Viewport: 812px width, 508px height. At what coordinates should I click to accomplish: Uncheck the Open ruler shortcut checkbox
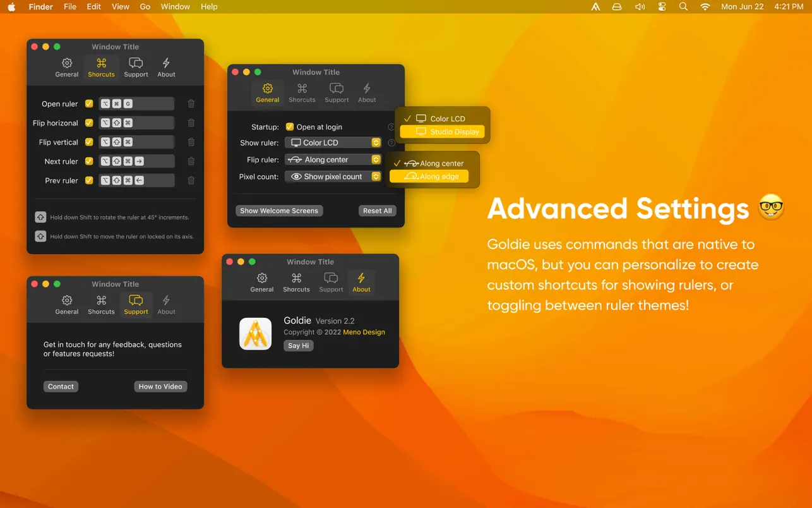click(89, 104)
